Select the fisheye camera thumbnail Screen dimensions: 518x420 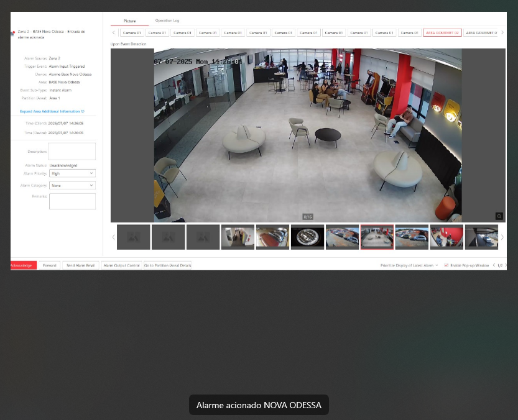[307, 237]
